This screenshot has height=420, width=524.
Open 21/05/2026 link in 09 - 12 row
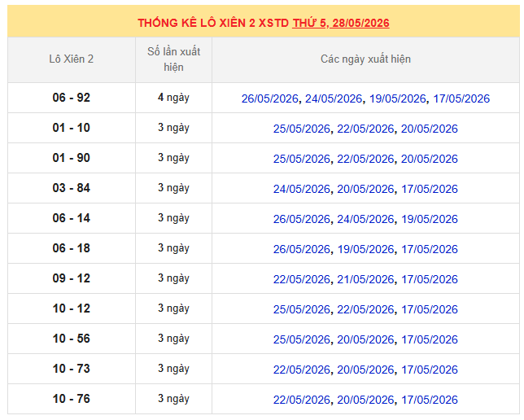[365, 279]
